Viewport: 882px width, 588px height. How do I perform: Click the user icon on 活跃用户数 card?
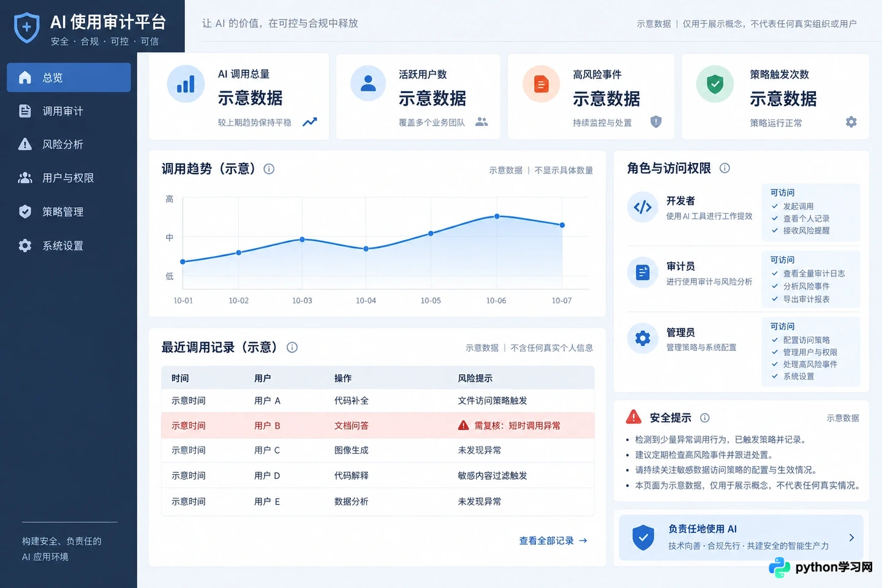pos(368,83)
